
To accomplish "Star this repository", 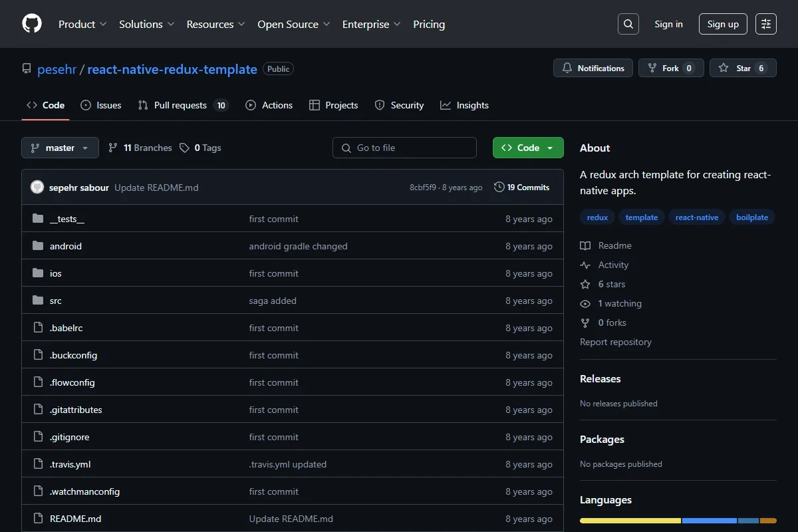I will pos(743,68).
